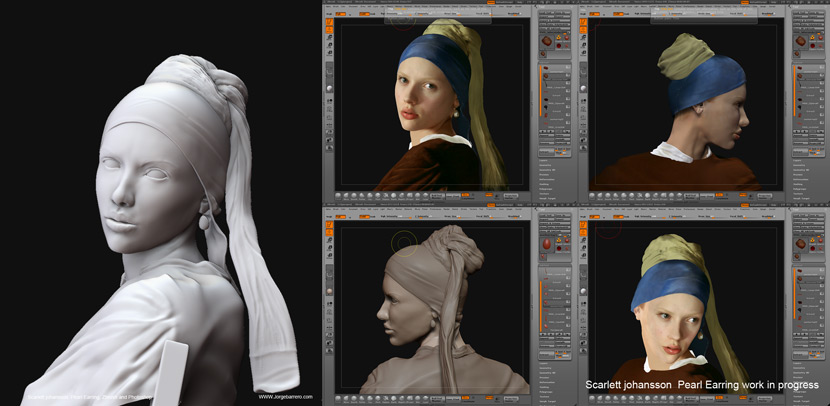Toggle Edit mode in top-left ZBrush window
Image resolution: width=830 pixels, height=406 pixels.
coord(329,22)
